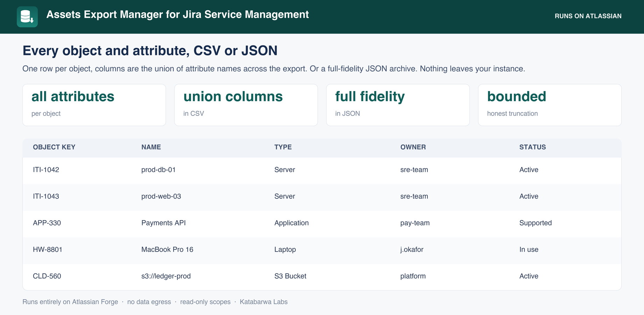Viewport: 644px width, 315px height.
Task: Click the OWNER column header
Action: click(413, 147)
